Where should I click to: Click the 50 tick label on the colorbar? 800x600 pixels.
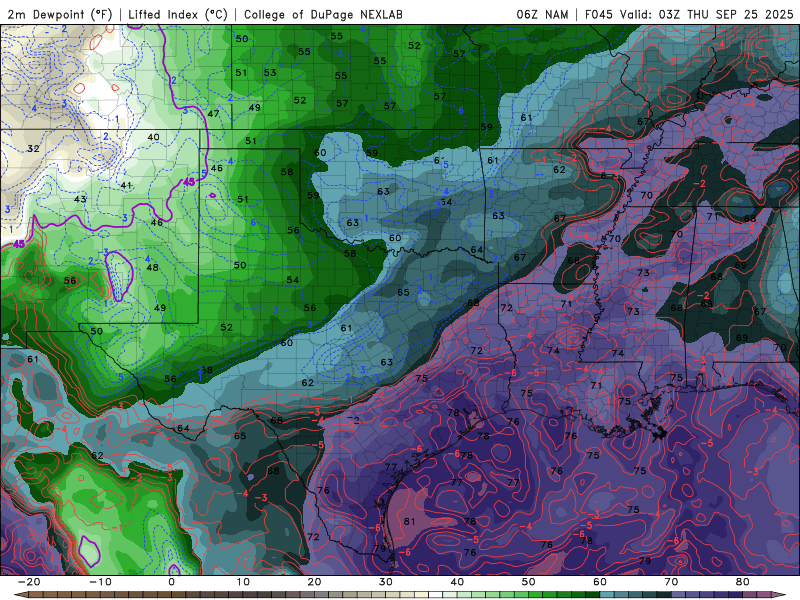pyautogui.click(x=529, y=582)
